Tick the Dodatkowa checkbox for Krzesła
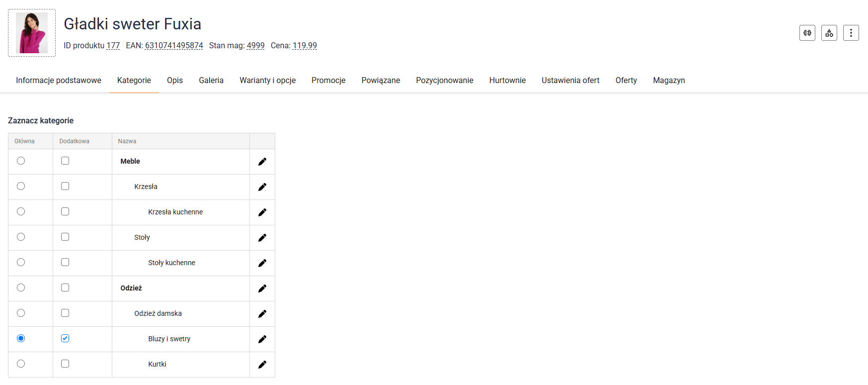 (65, 186)
